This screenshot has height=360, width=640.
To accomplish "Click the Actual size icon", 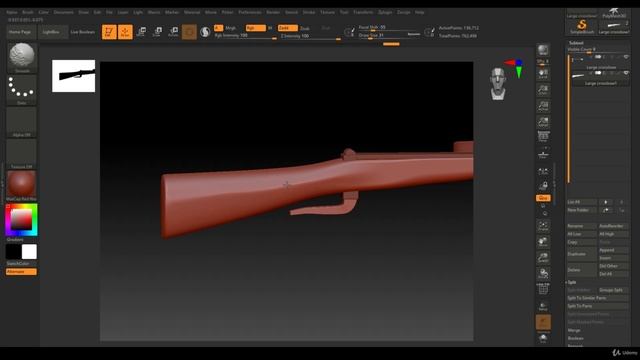I will point(543,106).
